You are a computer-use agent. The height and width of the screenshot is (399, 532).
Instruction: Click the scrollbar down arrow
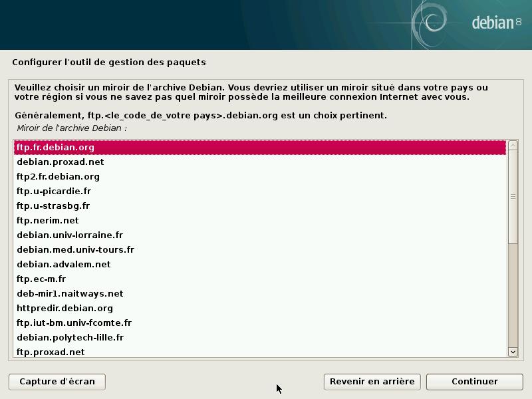[513, 352]
